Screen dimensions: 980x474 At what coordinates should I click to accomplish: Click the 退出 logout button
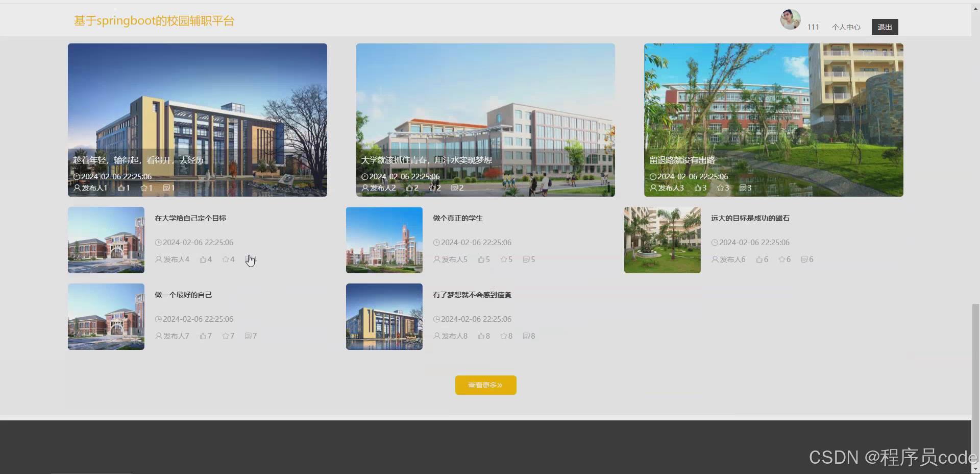[885, 27]
